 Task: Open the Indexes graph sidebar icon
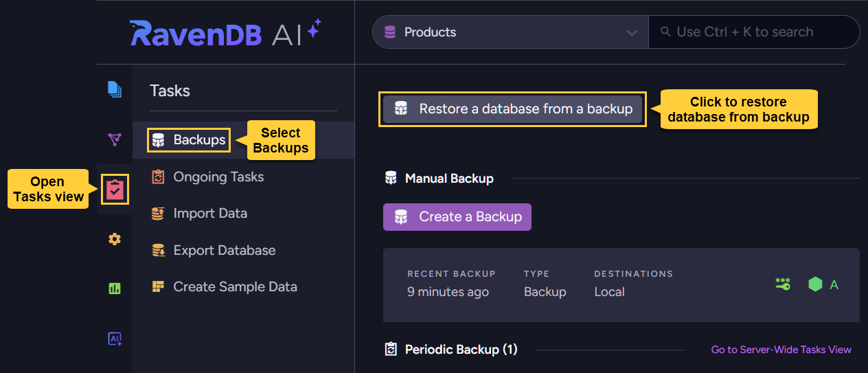(115, 139)
